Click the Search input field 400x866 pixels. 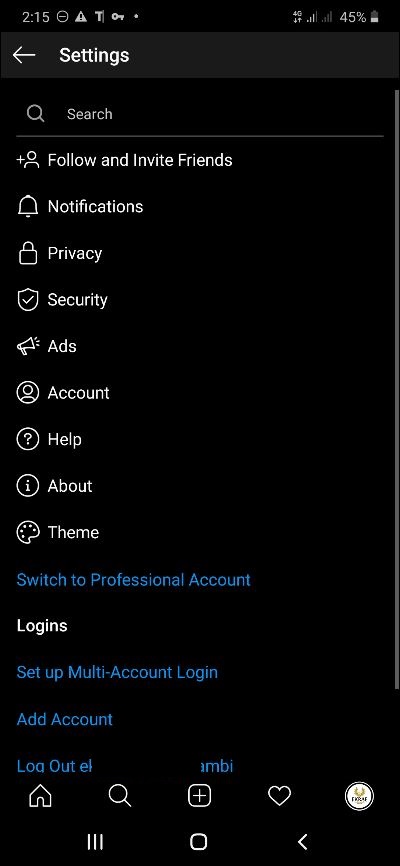[199, 114]
